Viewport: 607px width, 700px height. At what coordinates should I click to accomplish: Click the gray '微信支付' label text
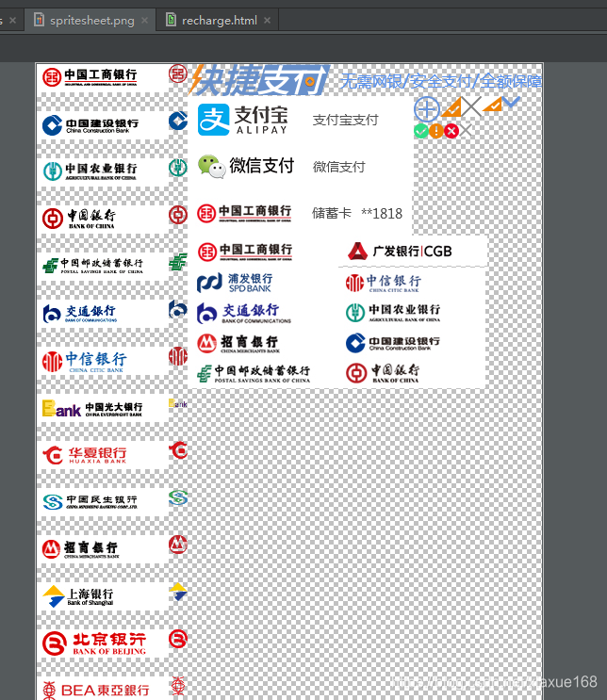[339, 167]
